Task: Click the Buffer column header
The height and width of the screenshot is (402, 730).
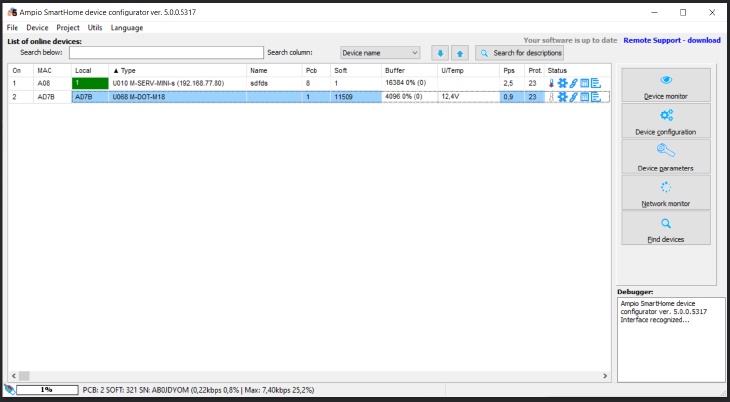Action: [x=410, y=70]
